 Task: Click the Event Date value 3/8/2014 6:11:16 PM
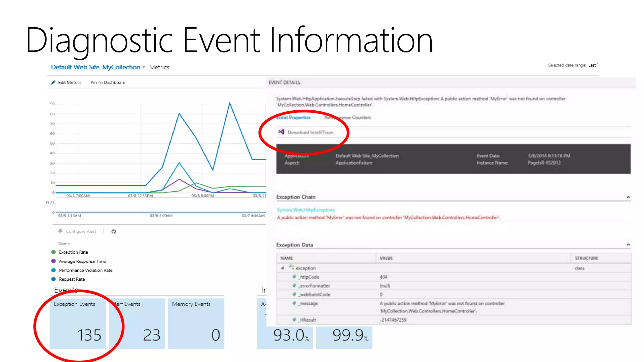click(x=549, y=156)
